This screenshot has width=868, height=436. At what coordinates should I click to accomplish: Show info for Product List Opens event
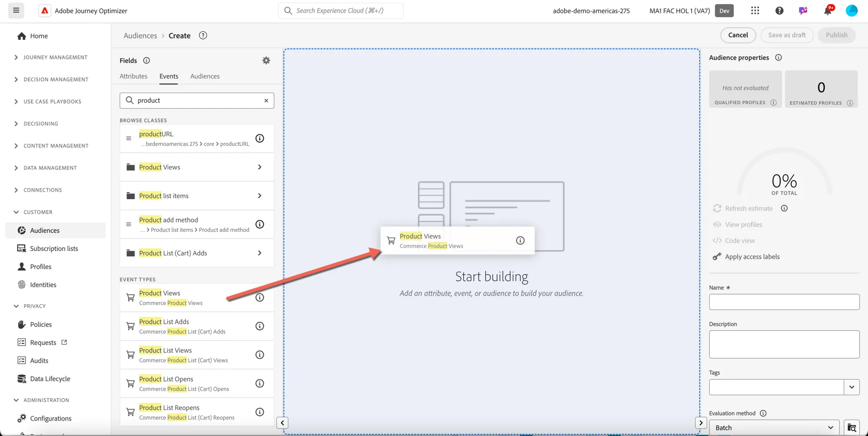pyautogui.click(x=260, y=383)
